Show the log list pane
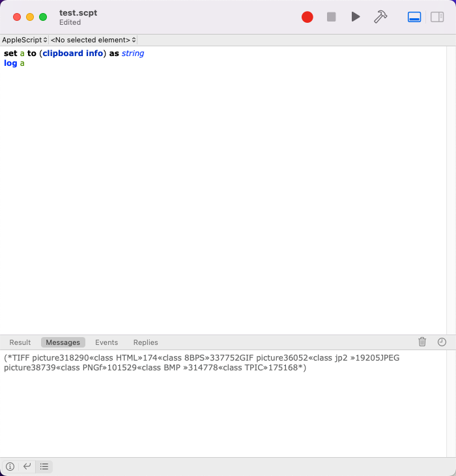 click(x=44, y=466)
